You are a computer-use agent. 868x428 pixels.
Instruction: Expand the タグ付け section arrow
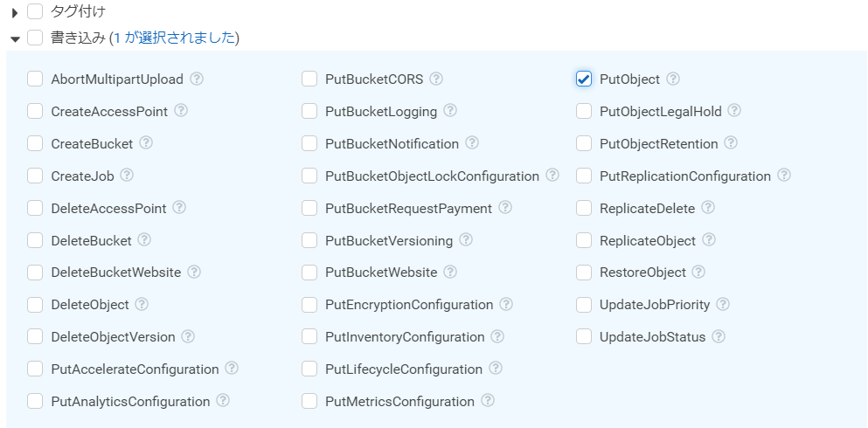pos(15,13)
